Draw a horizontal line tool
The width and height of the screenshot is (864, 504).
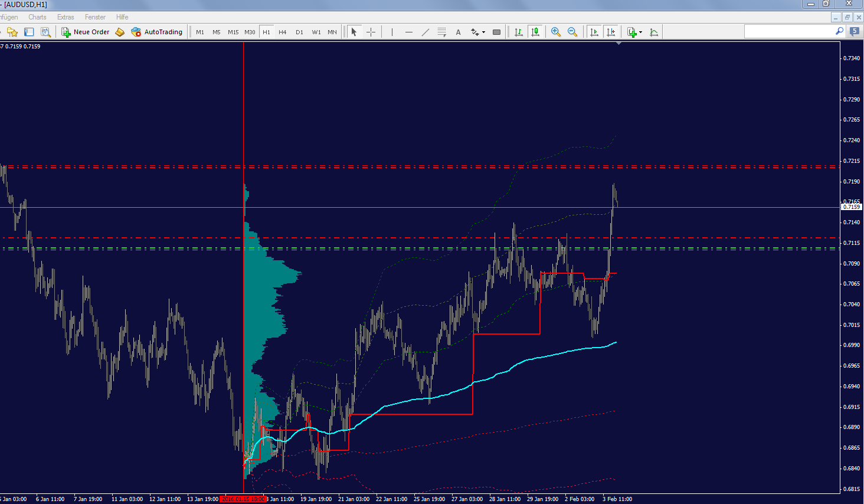pyautogui.click(x=408, y=32)
